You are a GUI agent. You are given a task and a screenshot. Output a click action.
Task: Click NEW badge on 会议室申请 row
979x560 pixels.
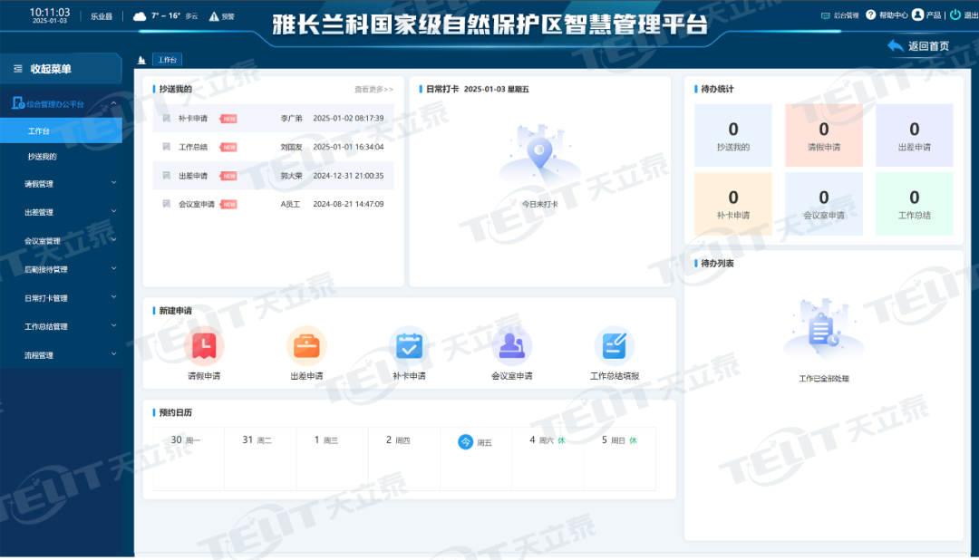click(228, 204)
